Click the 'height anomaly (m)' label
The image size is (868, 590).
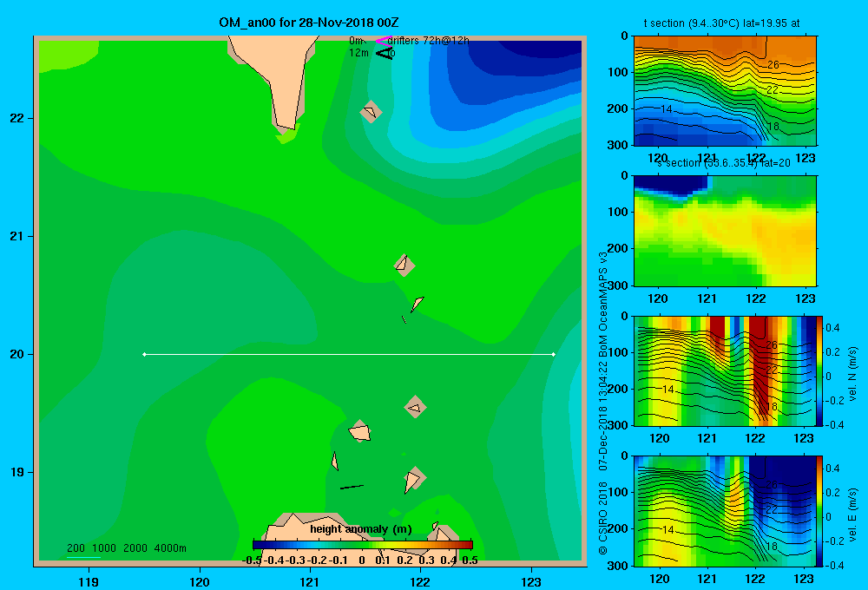(x=361, y=529)
